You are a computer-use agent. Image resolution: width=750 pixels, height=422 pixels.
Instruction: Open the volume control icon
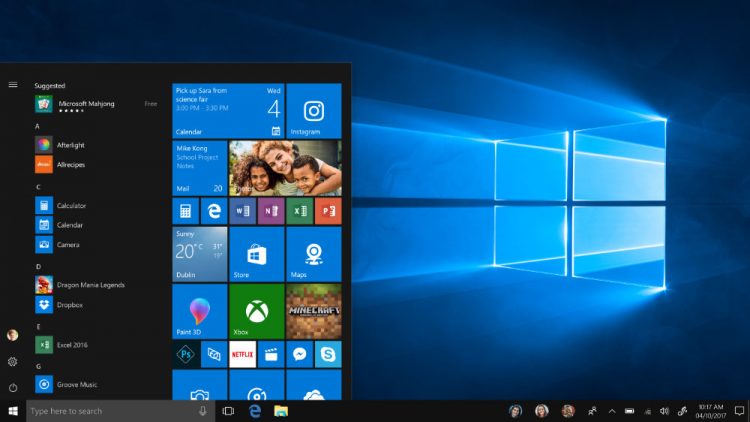[x=664, y=411]
